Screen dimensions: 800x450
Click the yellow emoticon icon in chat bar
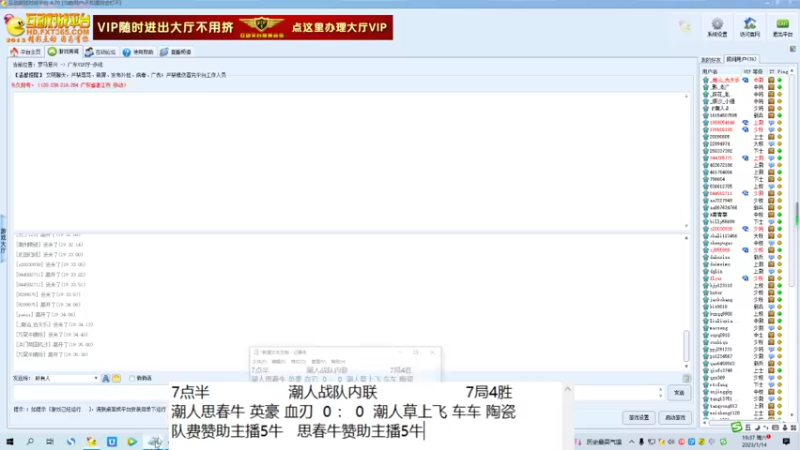(x=116, y=378)
